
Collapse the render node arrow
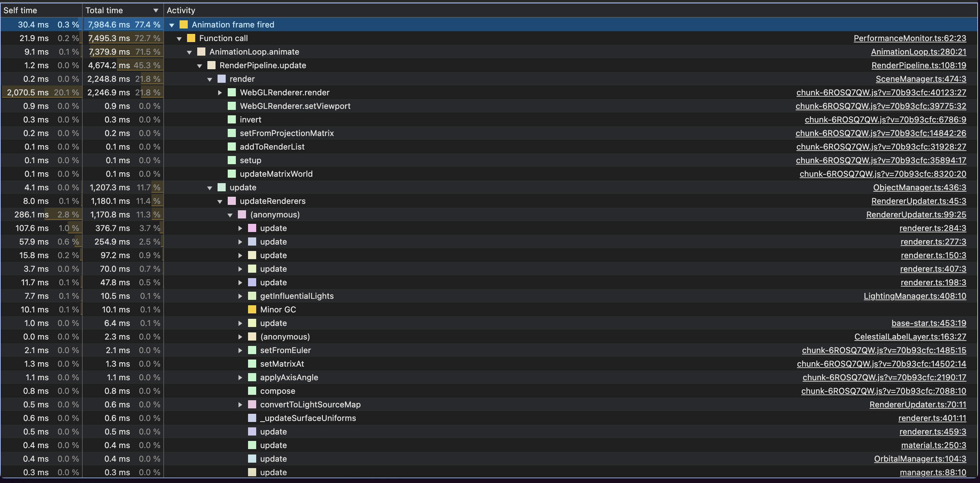point(210,79)
